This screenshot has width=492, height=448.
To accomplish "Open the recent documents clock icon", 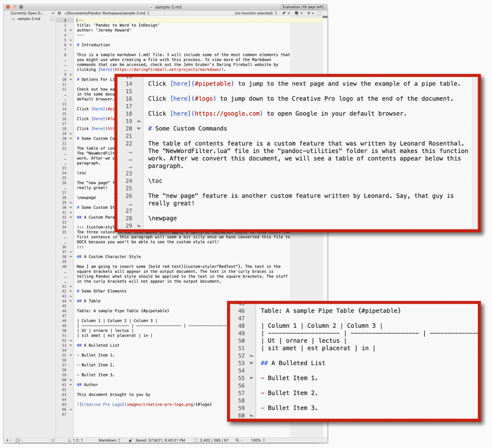I will point(19,440).
